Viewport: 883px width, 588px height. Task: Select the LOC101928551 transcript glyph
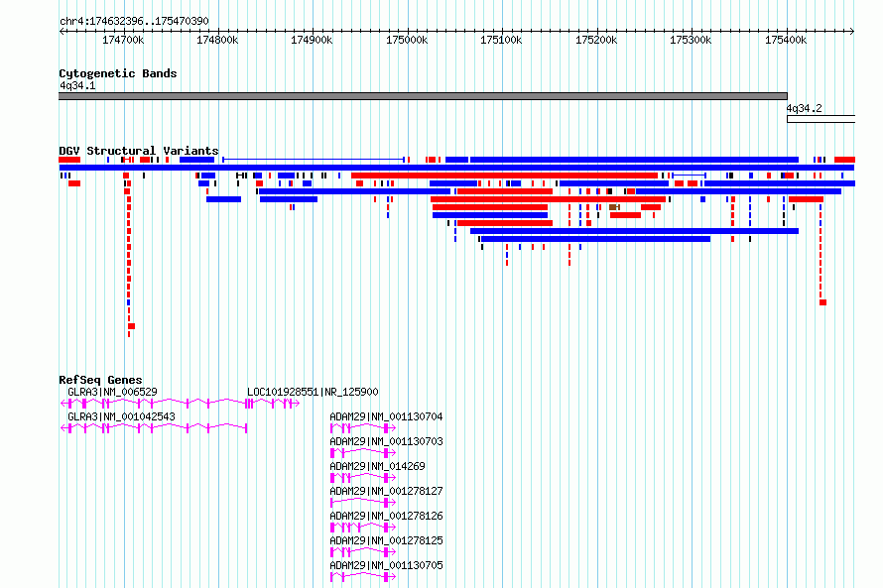(273, 403)
